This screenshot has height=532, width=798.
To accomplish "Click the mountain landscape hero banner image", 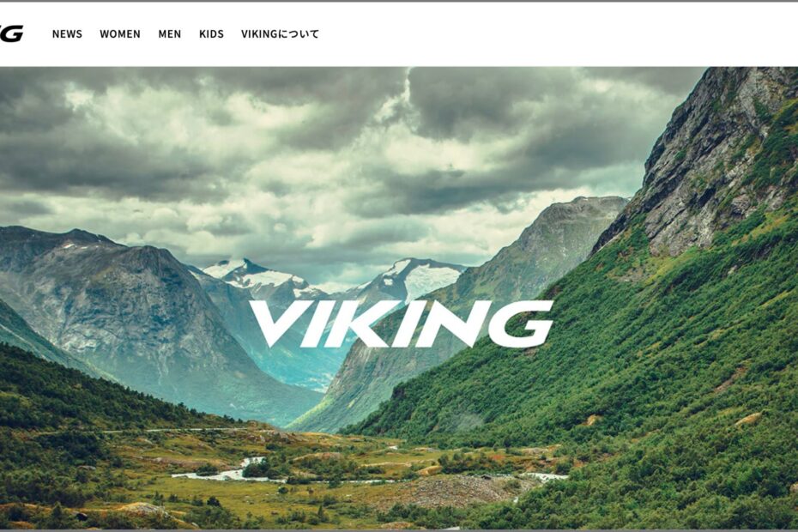I will 399,299.
